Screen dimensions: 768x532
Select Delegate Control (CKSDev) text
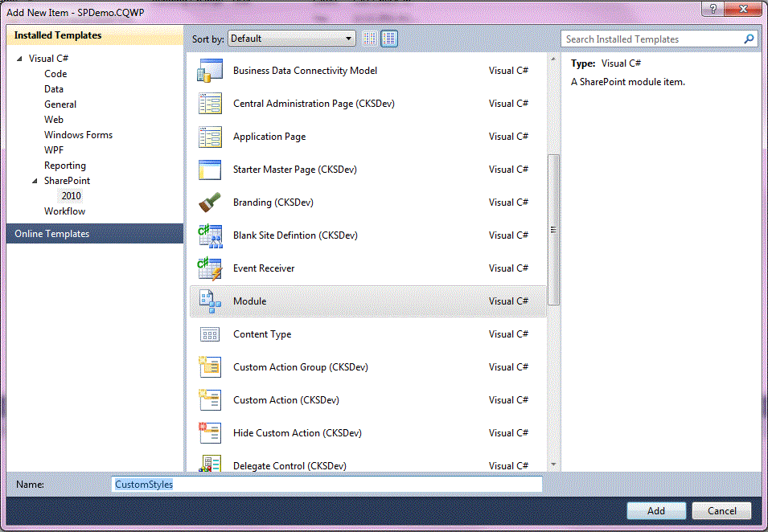(290, 466)
